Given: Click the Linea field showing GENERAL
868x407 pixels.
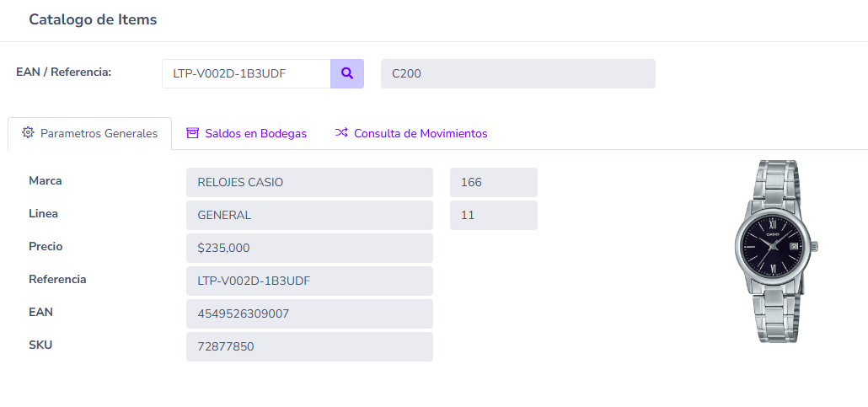Looking at the screenshot, I should point(309,216).
